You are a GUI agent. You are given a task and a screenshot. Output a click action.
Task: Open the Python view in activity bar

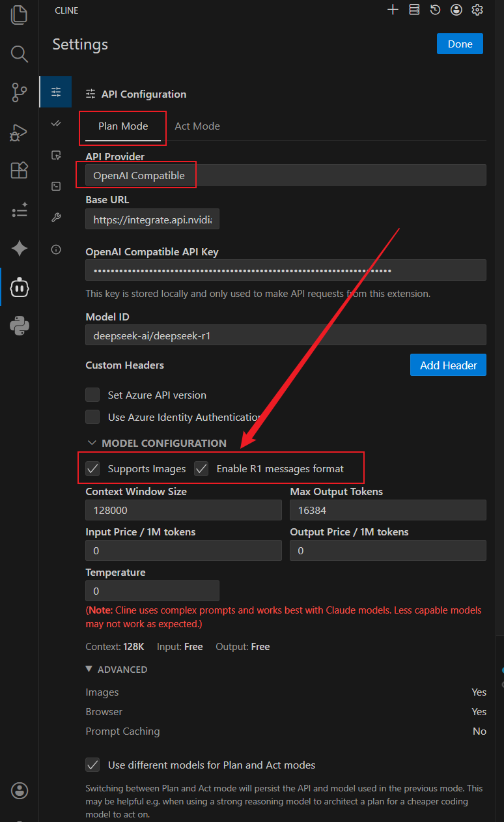(19, 326)
